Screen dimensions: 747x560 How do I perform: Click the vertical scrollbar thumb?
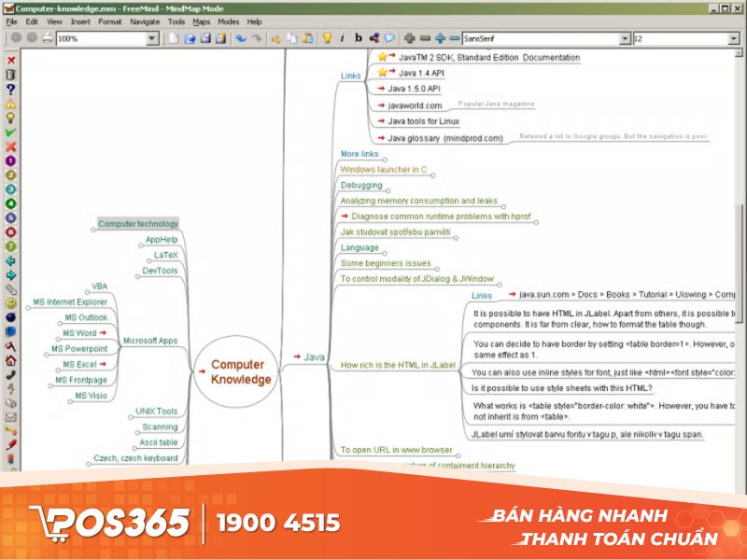740,263
